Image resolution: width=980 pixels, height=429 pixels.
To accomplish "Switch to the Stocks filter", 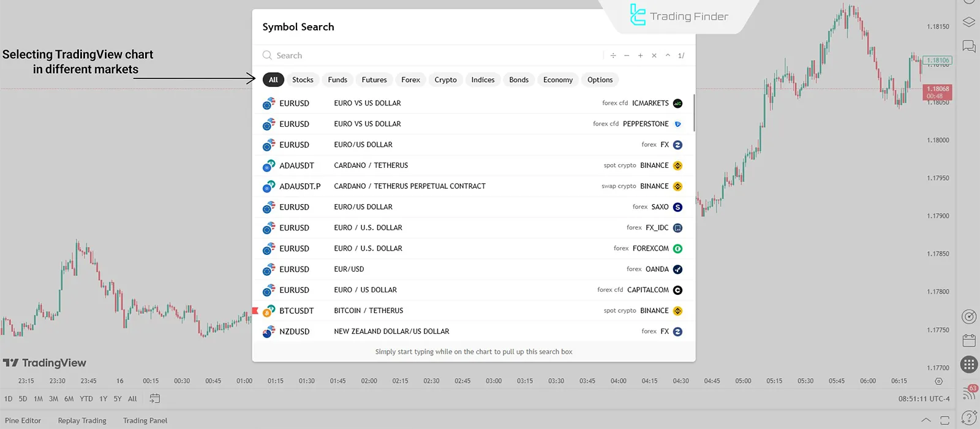I will (x=303, y=80).
